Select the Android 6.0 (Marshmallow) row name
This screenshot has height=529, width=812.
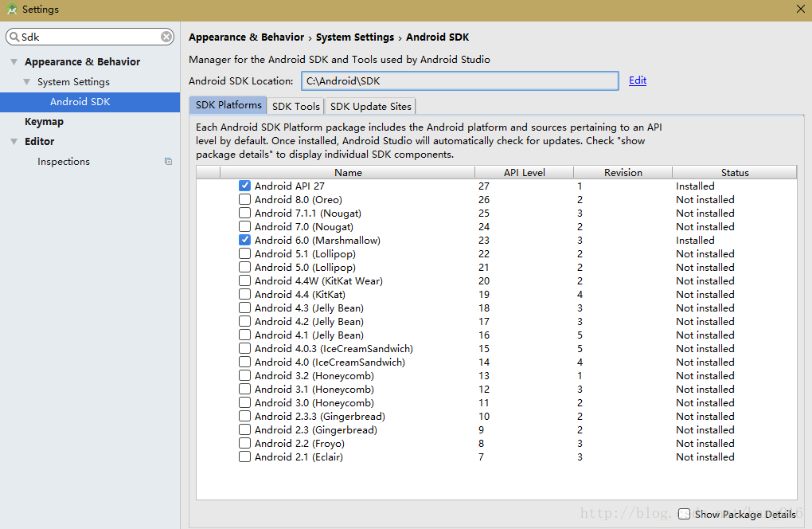[318, 241]
